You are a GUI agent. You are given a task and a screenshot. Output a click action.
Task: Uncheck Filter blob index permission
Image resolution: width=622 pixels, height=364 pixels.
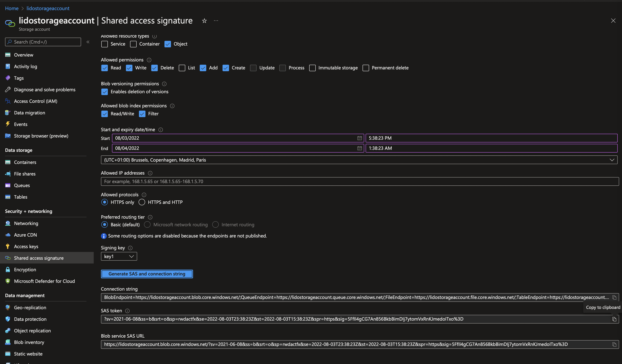pos(142,114)
